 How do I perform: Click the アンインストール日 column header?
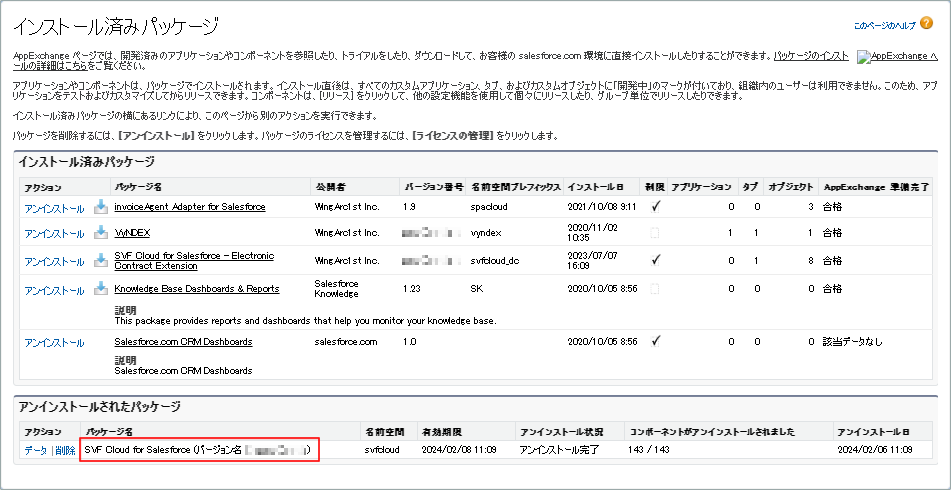[873, 432]
